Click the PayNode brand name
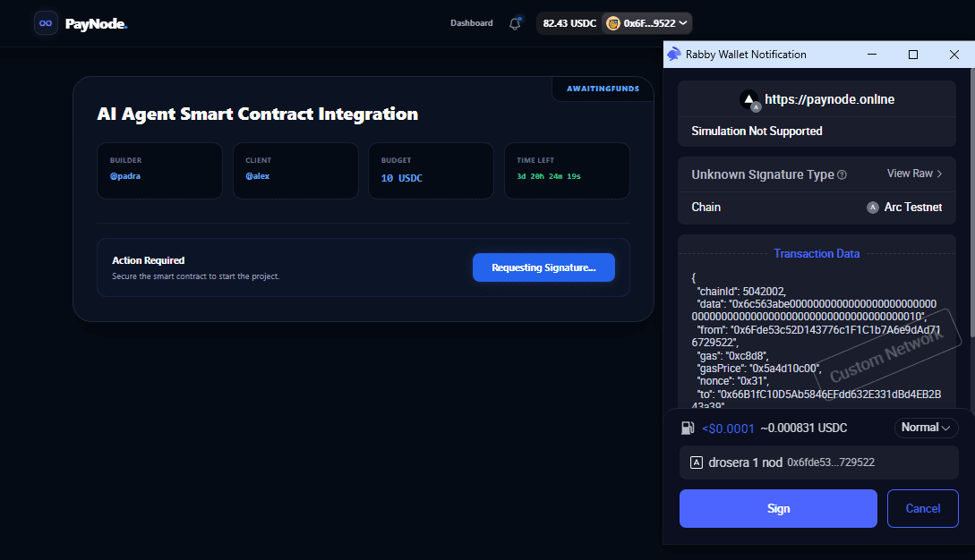The height and width of the screenshot is (560, 975). pyautogui.click(x=97, y=23)
